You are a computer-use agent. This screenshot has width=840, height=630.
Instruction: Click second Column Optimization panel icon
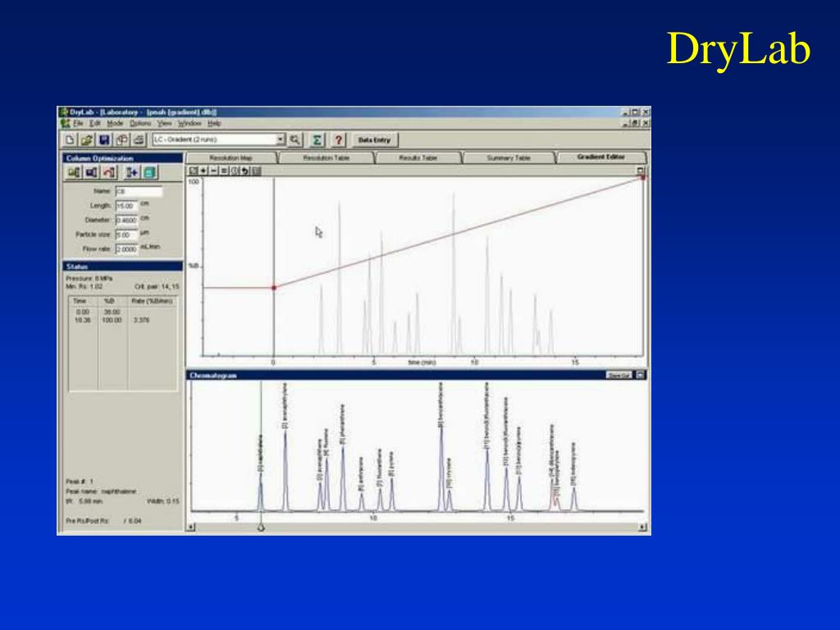tap(92, 172)
